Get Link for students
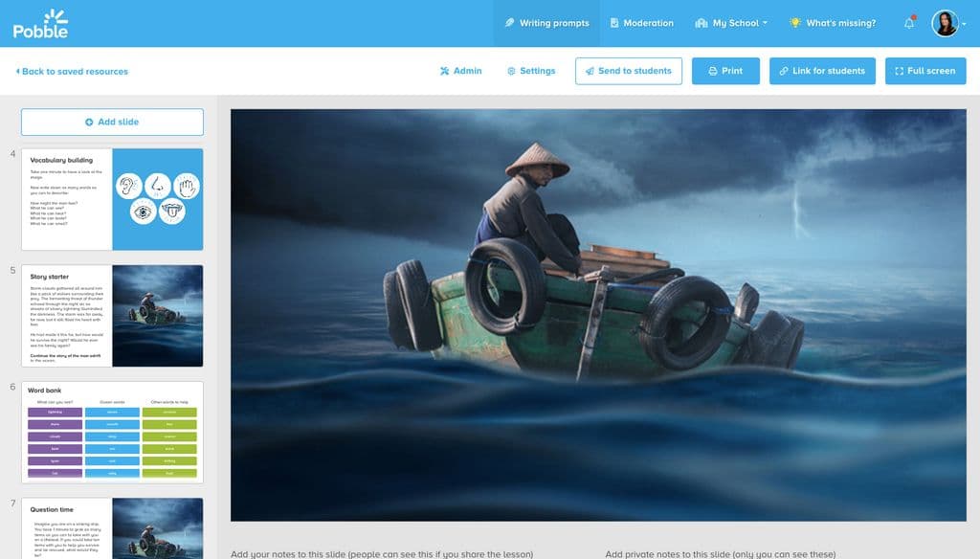Screen dimensions: 980x559 822,71
